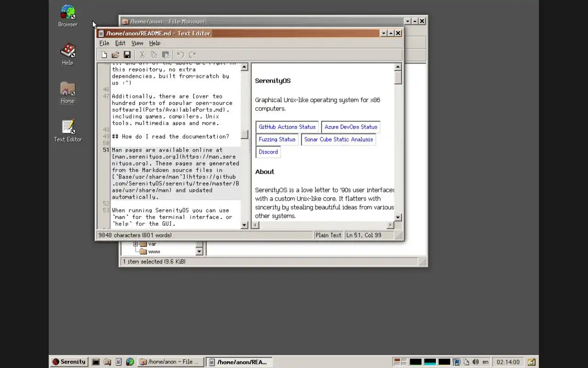Viewport: 588px width, 368px height.
Task: Click the File Manager title bar icon
Action: pyautogui.click(x=125, y=21)
